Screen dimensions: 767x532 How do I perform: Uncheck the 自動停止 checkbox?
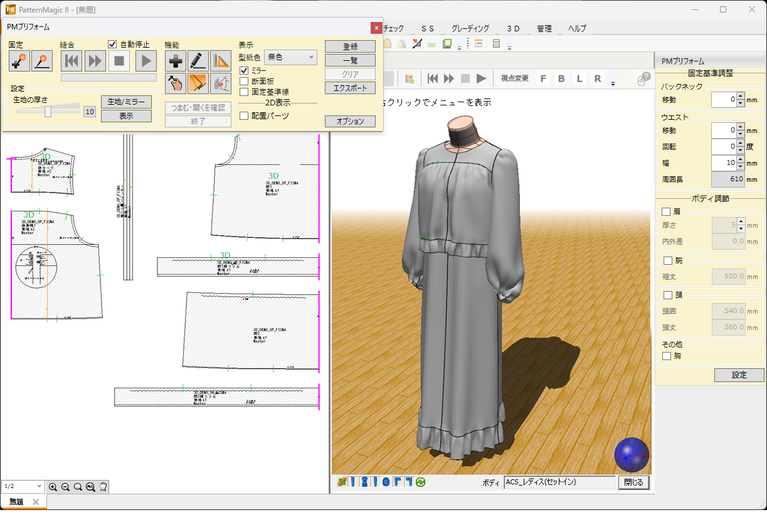(x=113, y=45)
